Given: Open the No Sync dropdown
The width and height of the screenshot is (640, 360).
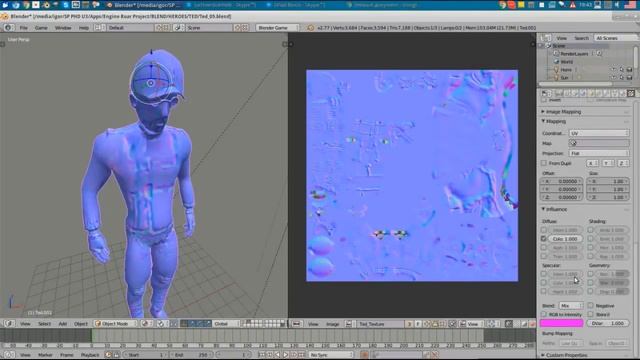Looking at the screenshot, I should point(330,355).
